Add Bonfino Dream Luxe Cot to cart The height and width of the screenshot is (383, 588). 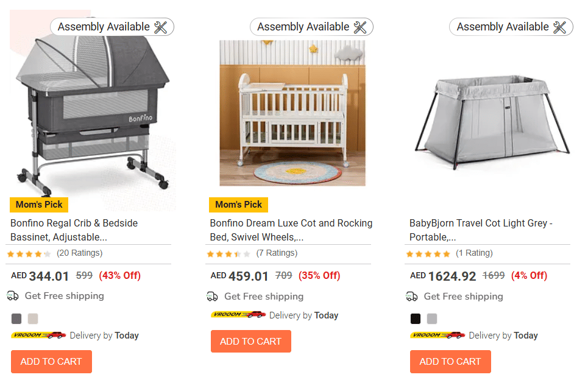click(x=250, y=342)
